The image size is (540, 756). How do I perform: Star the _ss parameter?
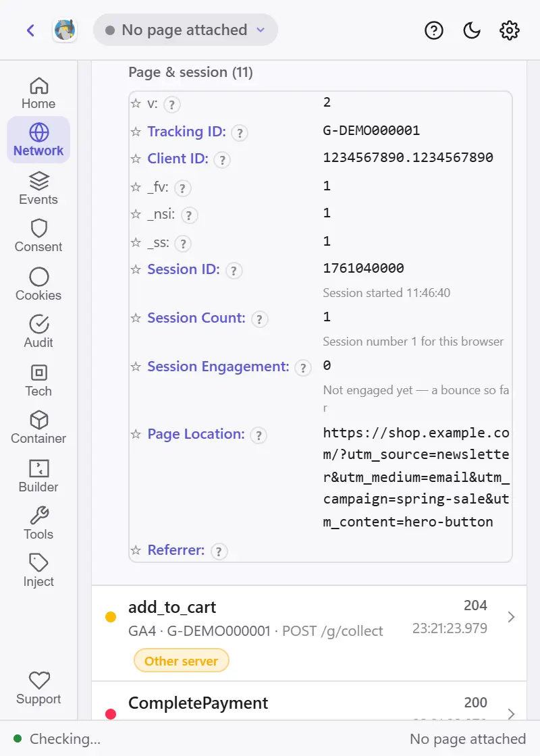pos(136,242)
